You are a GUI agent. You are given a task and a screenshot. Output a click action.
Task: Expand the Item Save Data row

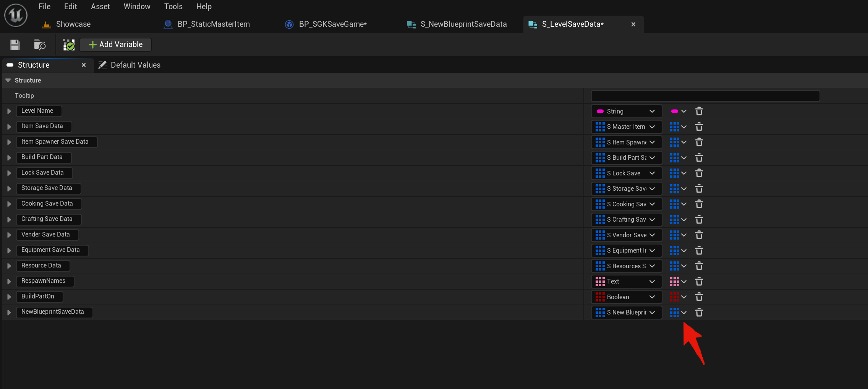[x=9, y=126]
